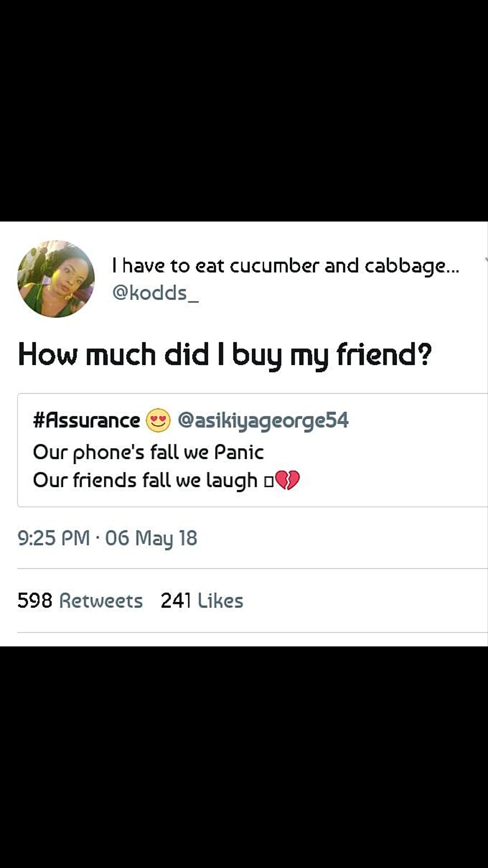The height and width of the screenshot is (868, 488).
Task: Click the 9:25 PM timestamp
Action: pos(53,538)
